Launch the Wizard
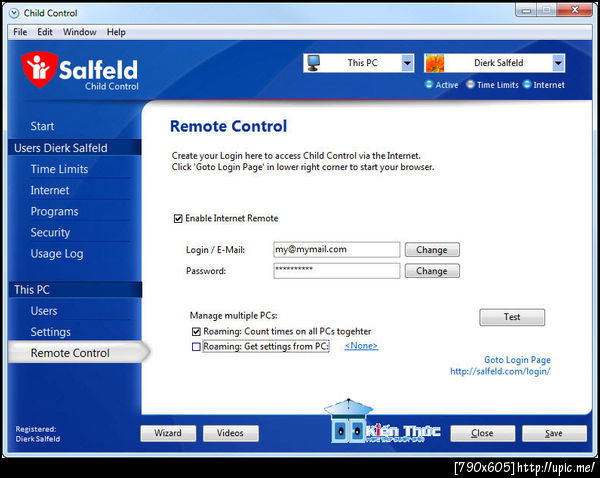 pos(168,433)
